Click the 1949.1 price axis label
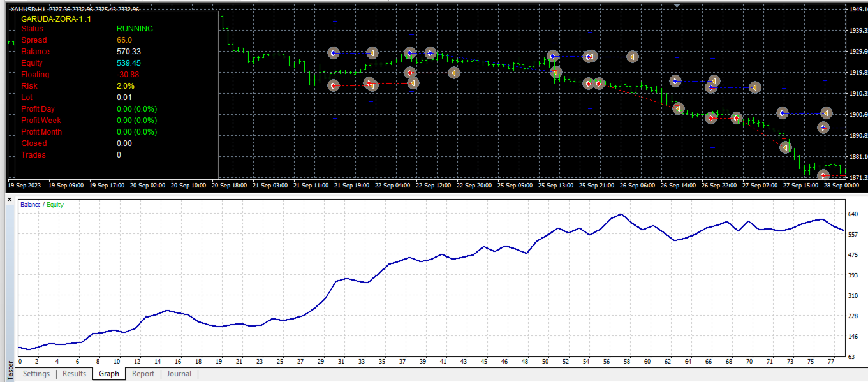 (858, 10)
